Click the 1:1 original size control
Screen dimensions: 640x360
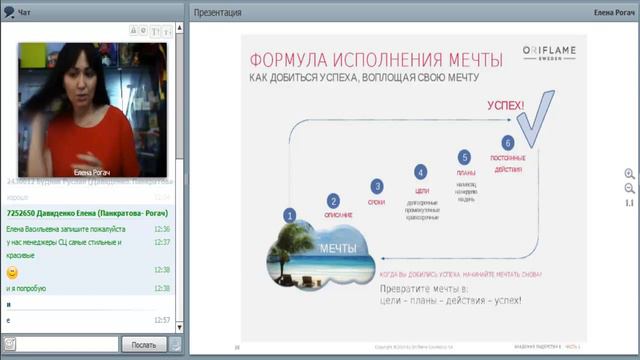tap(629, 203)
